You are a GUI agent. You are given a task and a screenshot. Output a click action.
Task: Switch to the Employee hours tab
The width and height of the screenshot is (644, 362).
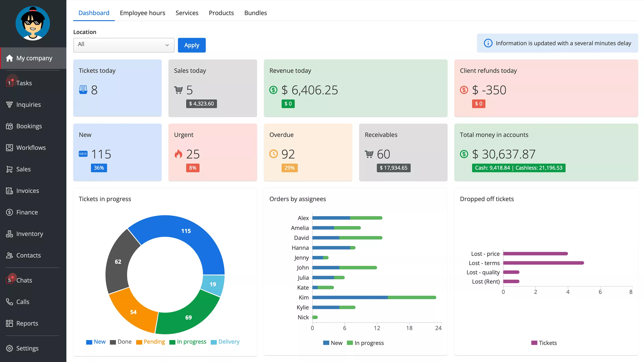point(142,13)
